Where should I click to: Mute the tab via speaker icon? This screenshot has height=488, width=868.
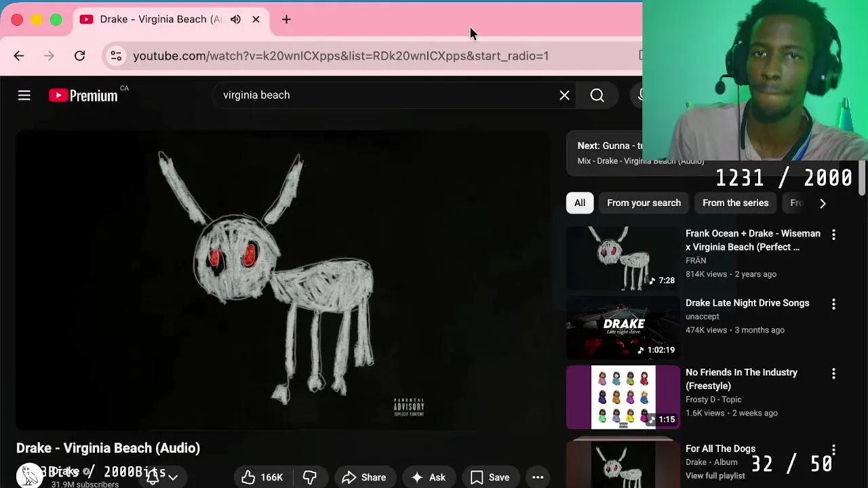click(235, 20)
